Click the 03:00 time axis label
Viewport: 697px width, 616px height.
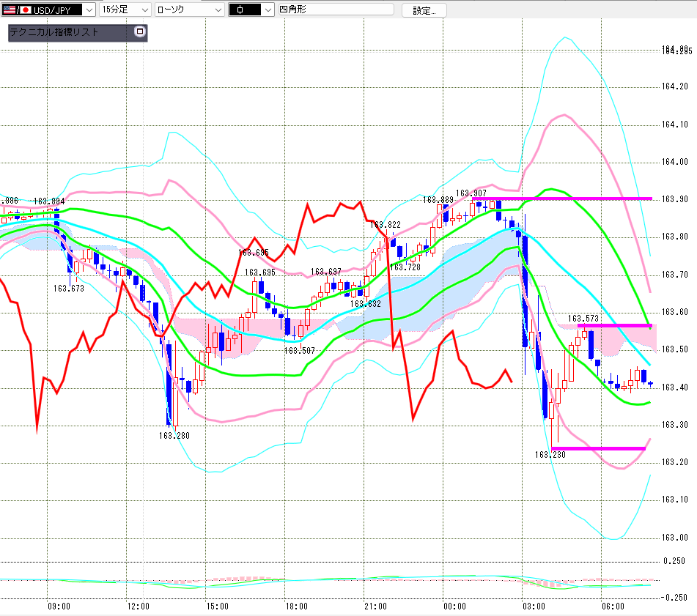point(534,606)
